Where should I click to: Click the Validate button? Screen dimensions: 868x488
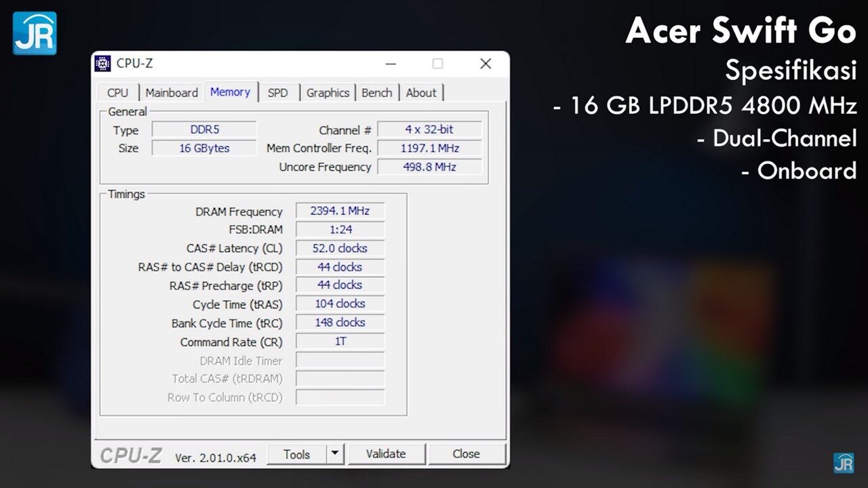386,454
